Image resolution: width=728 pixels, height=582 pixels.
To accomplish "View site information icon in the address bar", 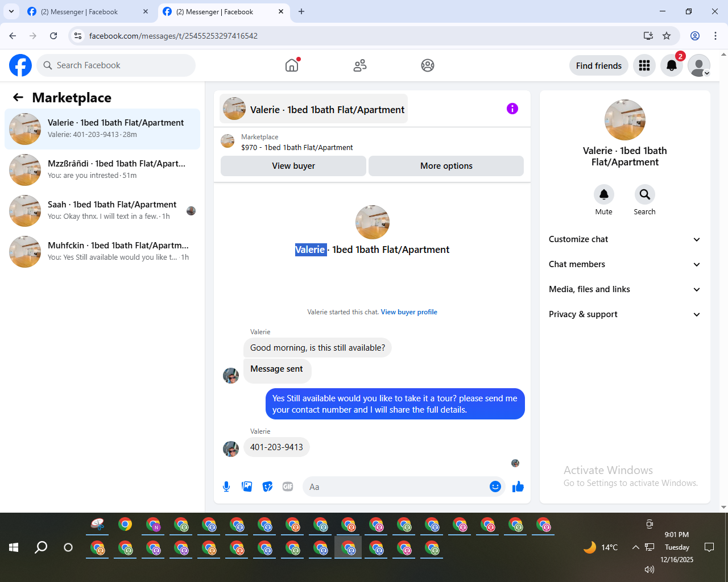I will (78, 36).
